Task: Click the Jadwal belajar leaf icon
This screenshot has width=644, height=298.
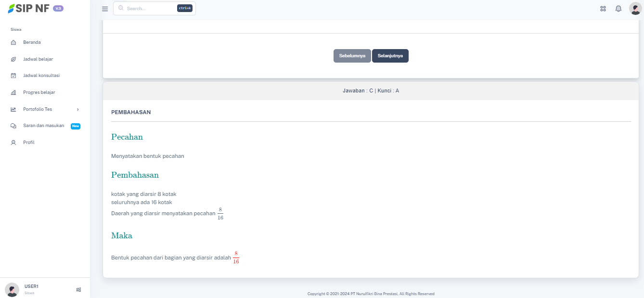Action: pyautogui.click(x=13, y=59)
